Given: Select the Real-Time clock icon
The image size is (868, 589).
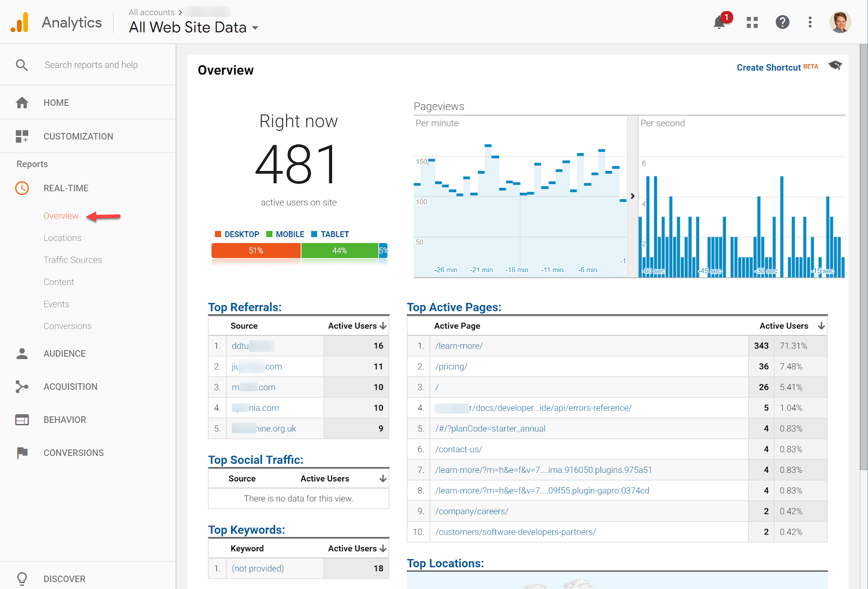Looking at the screenshot, I should coord(22,188).
